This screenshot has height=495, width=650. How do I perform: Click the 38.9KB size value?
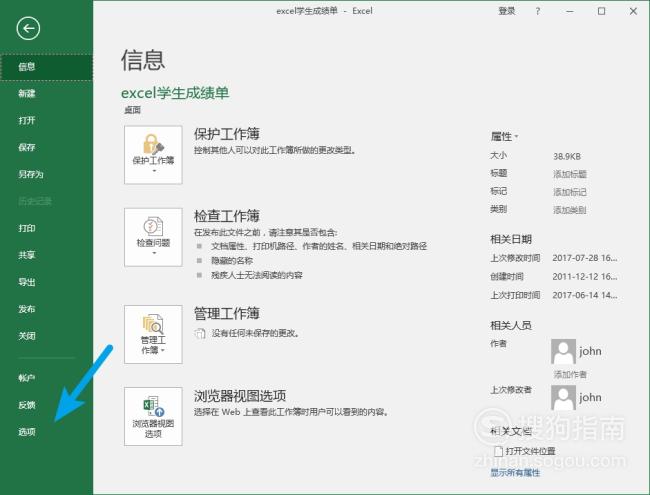pos(567,156)
